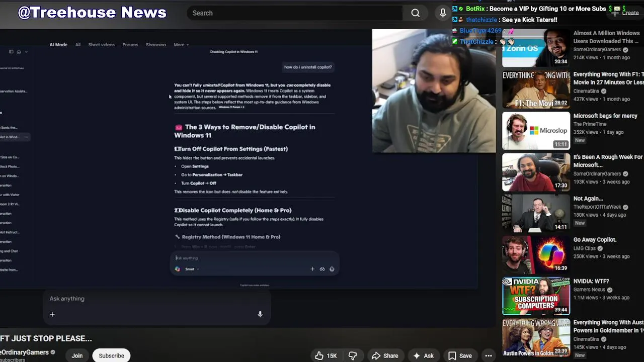Open 'NVIDIA: WTF?' video thumbnail
This screenshot has width=644, height=362.
click(536, 296)
